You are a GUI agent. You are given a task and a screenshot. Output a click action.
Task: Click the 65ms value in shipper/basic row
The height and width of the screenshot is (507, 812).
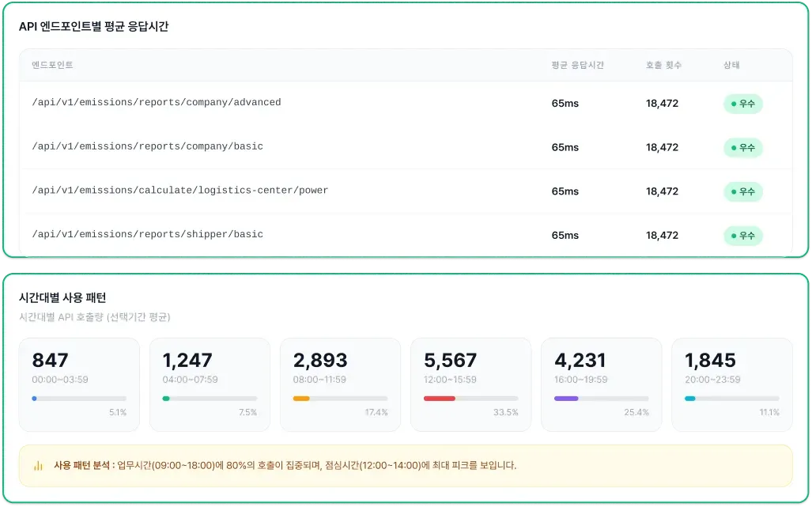pyautogui.click(x=565, y=236)
